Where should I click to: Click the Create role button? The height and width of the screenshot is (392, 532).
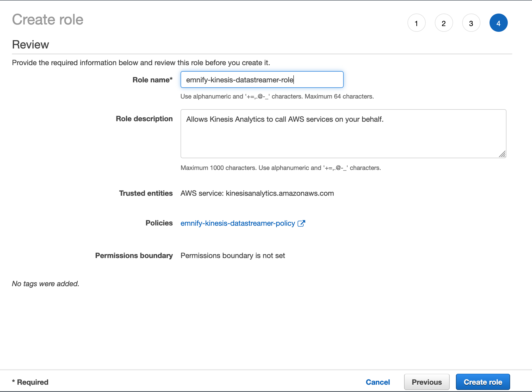point(483,382)
